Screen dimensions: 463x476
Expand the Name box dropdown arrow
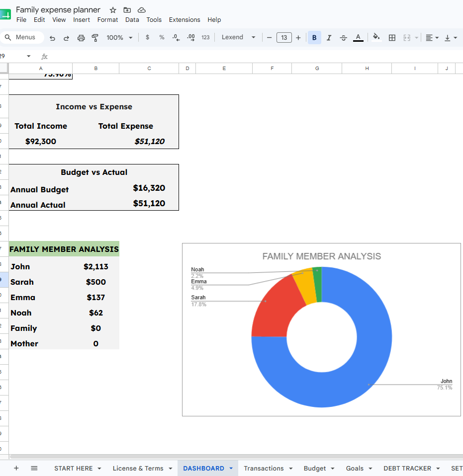coord(28,56)
